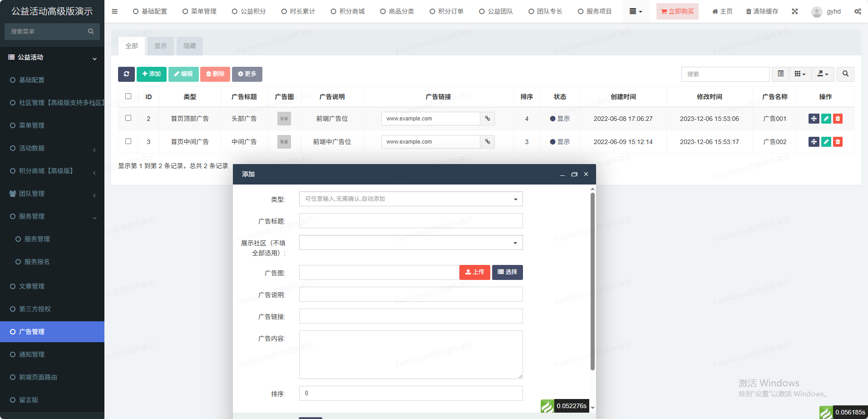
Task: Click the table refresh icon button
Action: point(126,74)
